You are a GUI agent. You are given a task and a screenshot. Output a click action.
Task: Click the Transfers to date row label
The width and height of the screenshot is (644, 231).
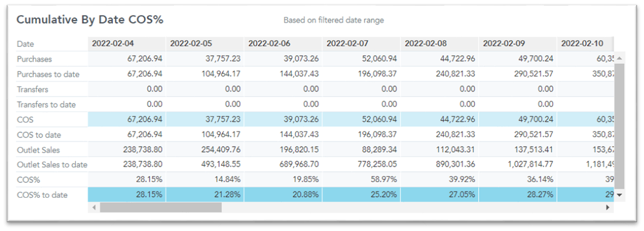coord(46,105)
